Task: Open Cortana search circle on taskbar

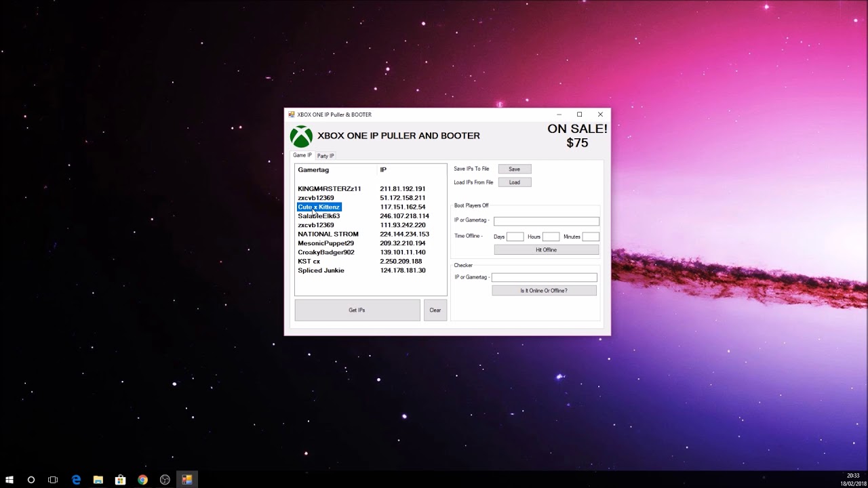Action: (31, 480)
